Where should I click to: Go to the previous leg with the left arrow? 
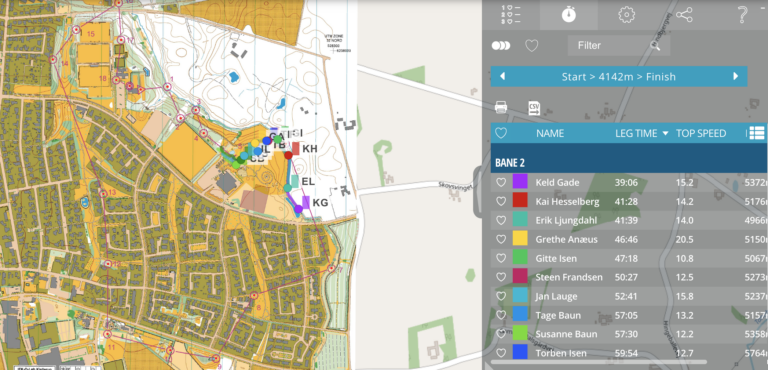(502, 76)
